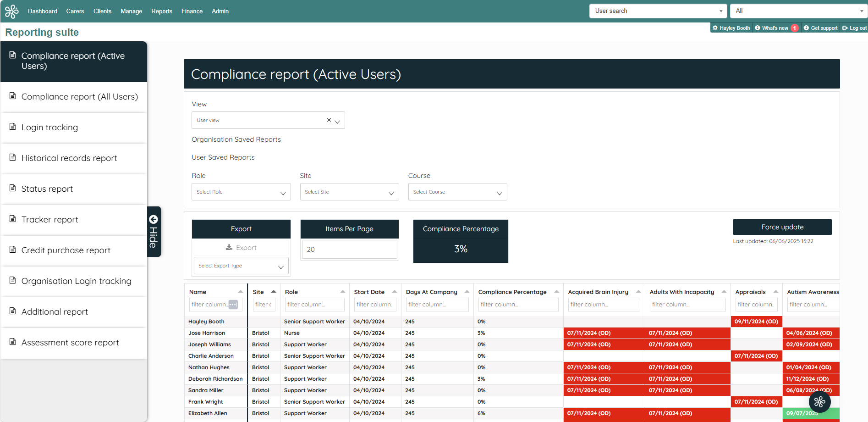
Task: Clear the User view selection with the X
Action: (x=328, y=120)
